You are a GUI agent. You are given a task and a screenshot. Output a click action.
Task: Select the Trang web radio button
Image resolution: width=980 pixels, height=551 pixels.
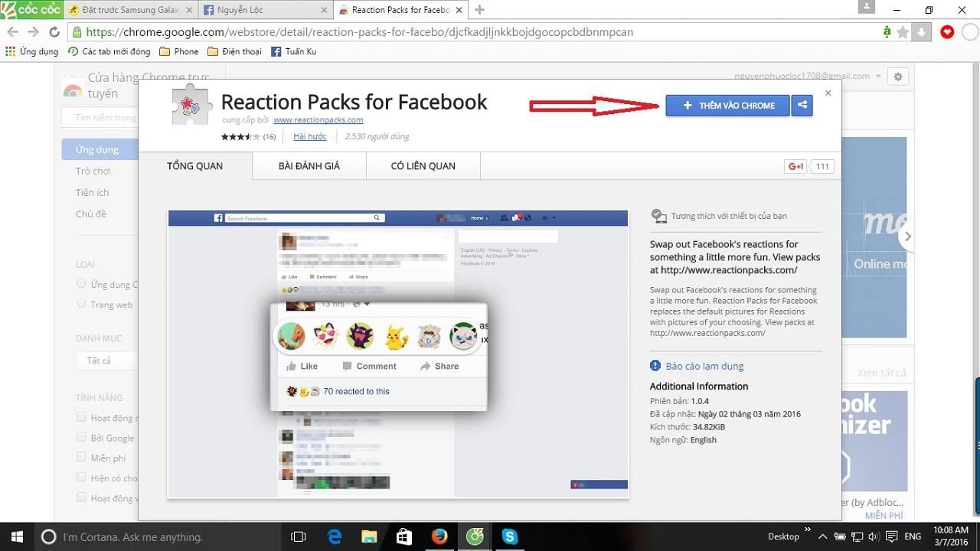click(81, 303)
